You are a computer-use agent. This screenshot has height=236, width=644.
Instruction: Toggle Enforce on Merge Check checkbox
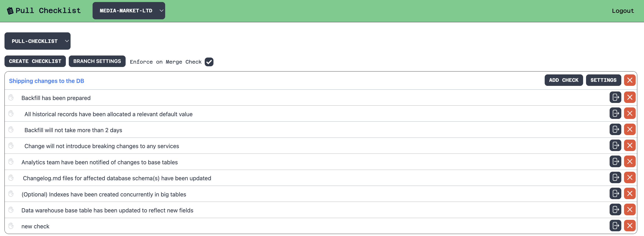(209, 62)
